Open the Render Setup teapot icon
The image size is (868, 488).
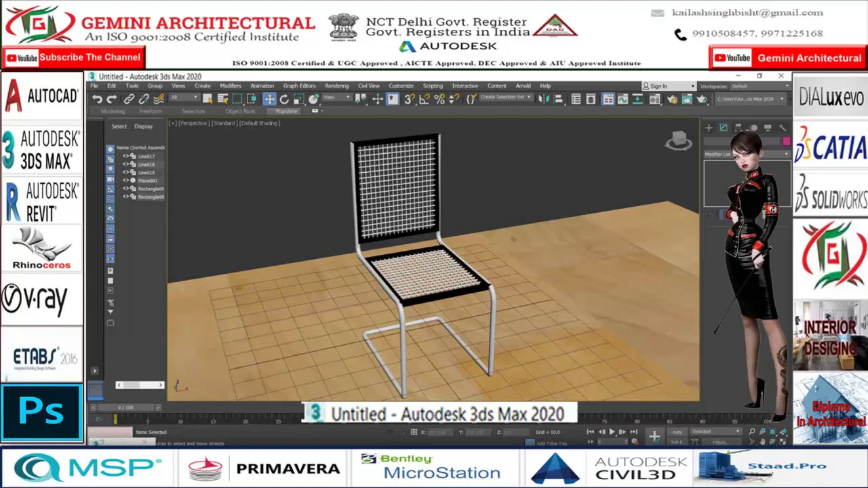pyautogui.click(x=671, y=100)
